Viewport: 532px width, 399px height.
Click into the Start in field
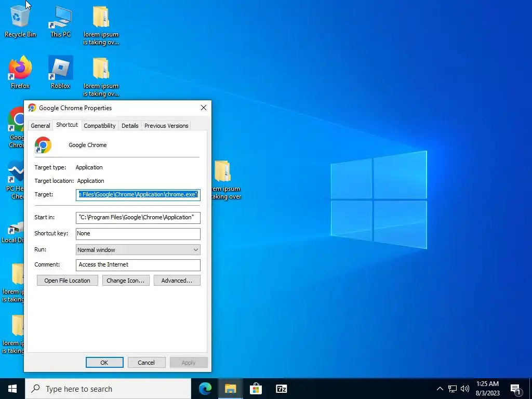pos(138,218)
